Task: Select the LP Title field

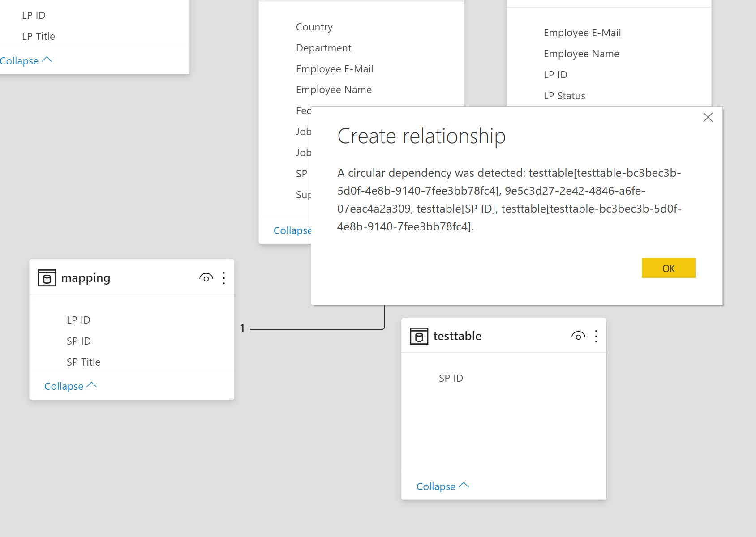Action: tap(39, 36)
